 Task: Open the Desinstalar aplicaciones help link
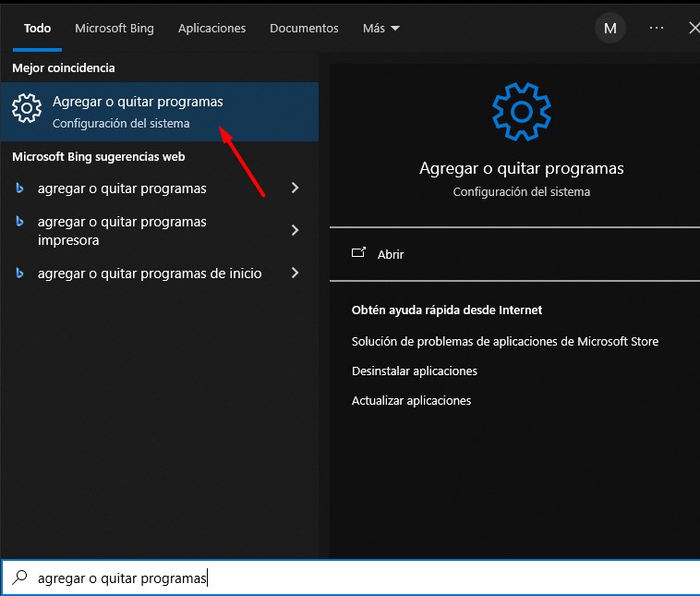[415, 371]
